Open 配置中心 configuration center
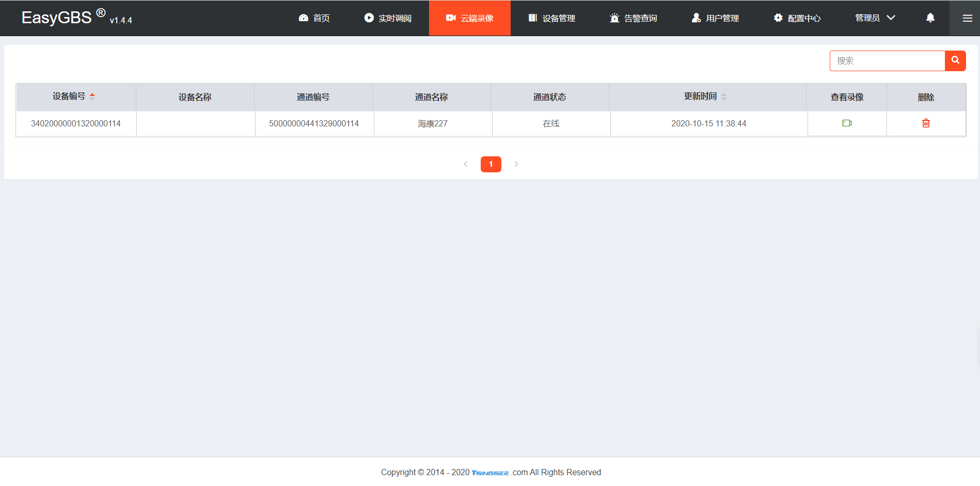Image resolution: width=980 pixels, height=486 pixels. point(797,18)
